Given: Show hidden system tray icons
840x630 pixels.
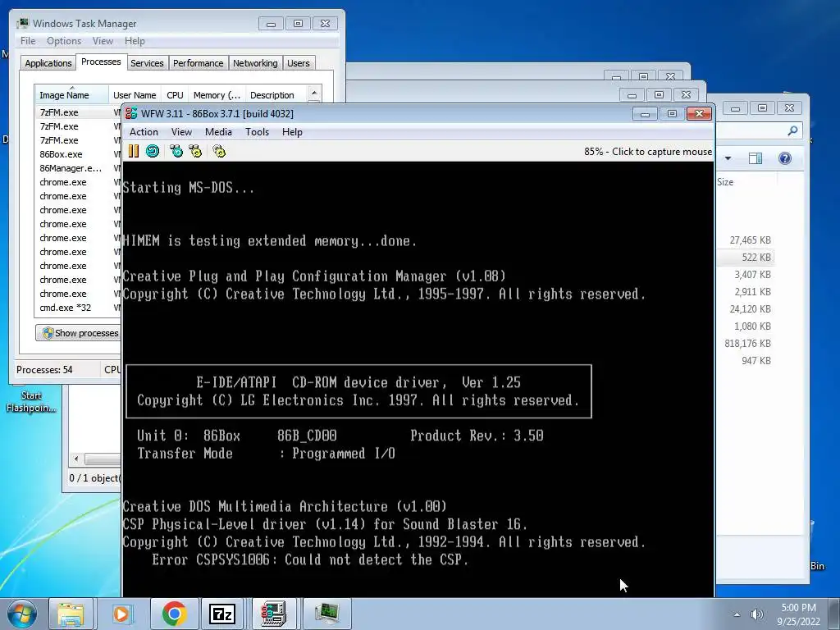Looking at the screenshot, I should (x=737, y=614).
